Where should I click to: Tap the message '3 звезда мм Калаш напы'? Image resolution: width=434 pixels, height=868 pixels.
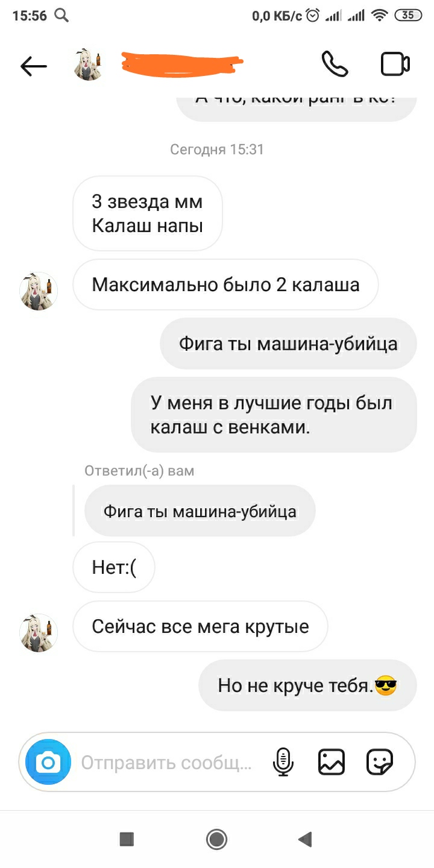tap(148, 213)
